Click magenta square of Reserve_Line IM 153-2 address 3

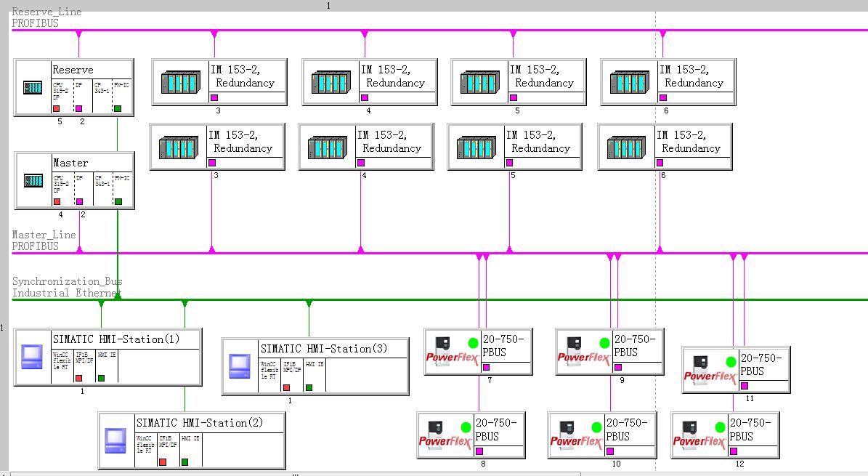point(214,97)
